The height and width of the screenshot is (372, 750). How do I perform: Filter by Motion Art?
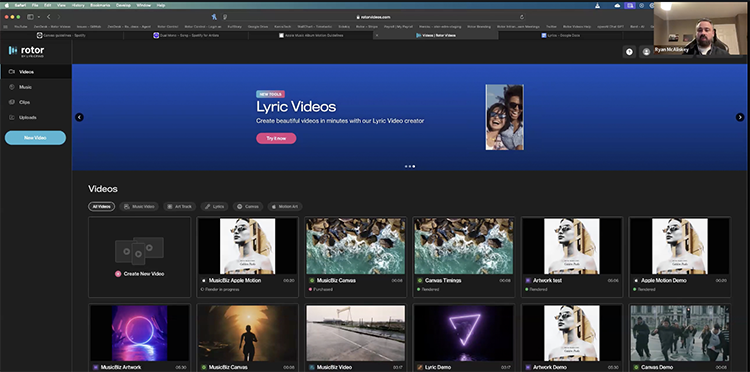point(285,207)
